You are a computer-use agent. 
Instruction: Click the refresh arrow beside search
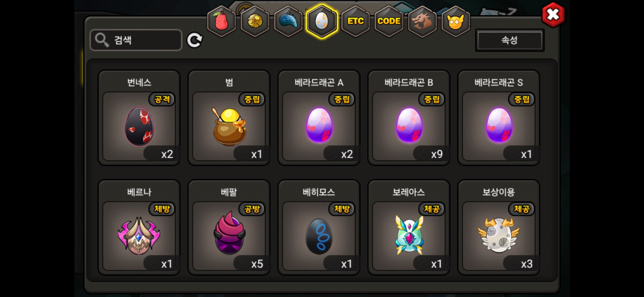point(195,40)
